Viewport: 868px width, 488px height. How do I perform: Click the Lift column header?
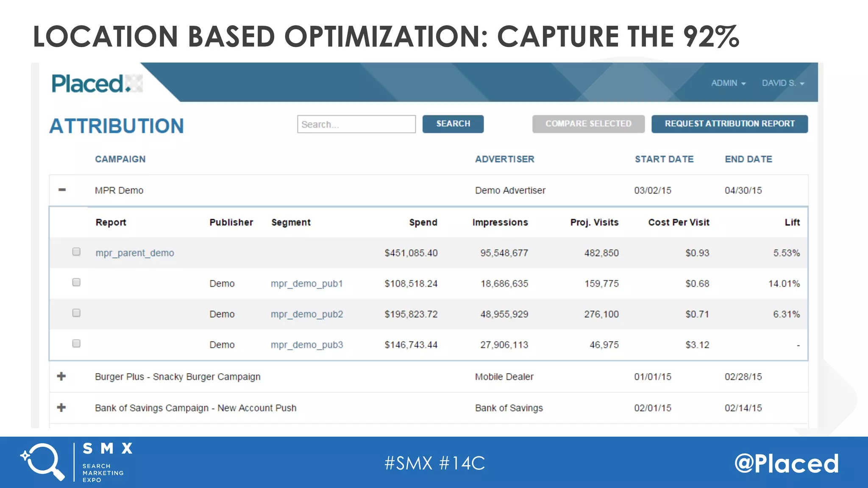pos(792,222)
